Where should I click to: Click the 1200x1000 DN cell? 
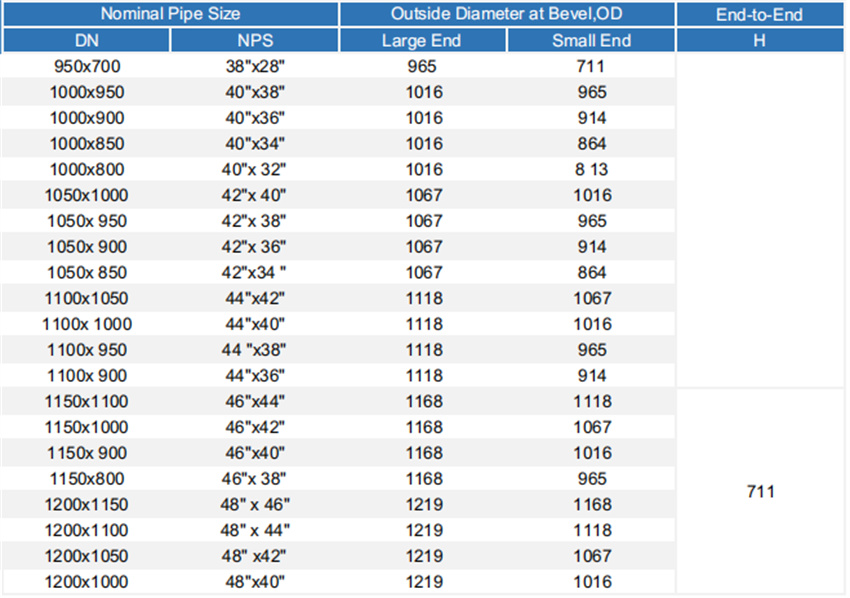point(86,582)
